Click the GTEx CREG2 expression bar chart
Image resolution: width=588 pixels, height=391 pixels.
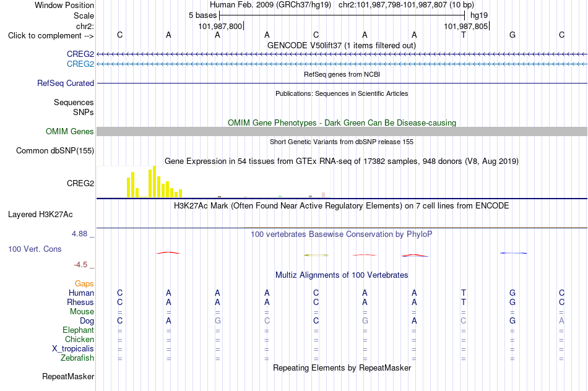[x=214, y=182]
